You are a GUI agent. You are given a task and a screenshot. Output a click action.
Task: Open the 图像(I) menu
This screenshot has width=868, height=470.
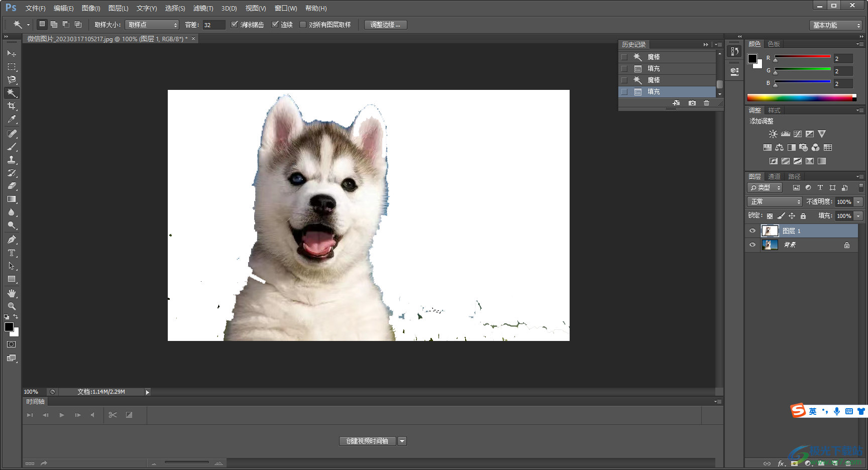point(91,8)
